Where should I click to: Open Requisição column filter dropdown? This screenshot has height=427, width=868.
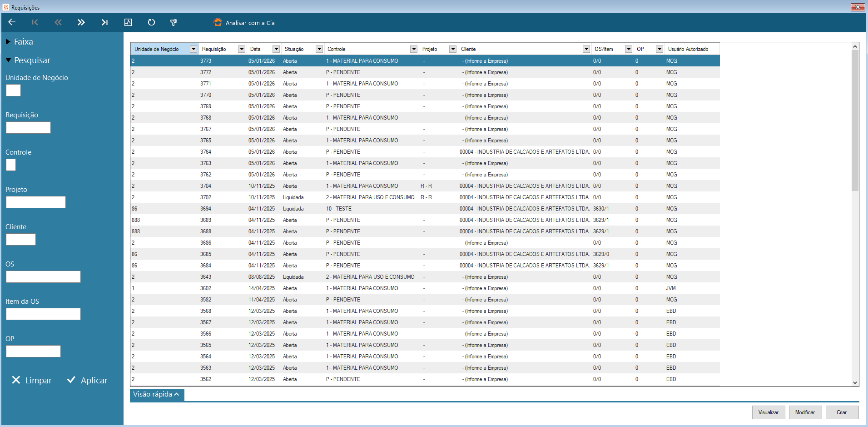[242, 49]
